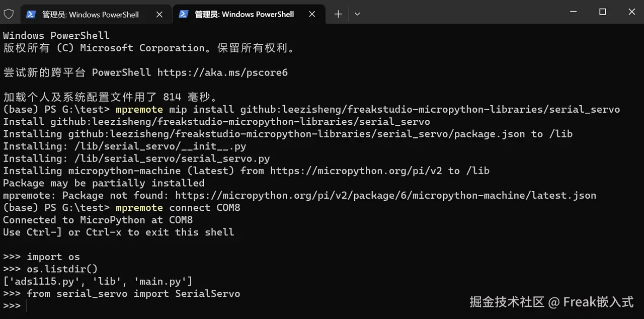644x319 pixels.
Task: Close the active PowerShell tab
Action: point(312,15)
